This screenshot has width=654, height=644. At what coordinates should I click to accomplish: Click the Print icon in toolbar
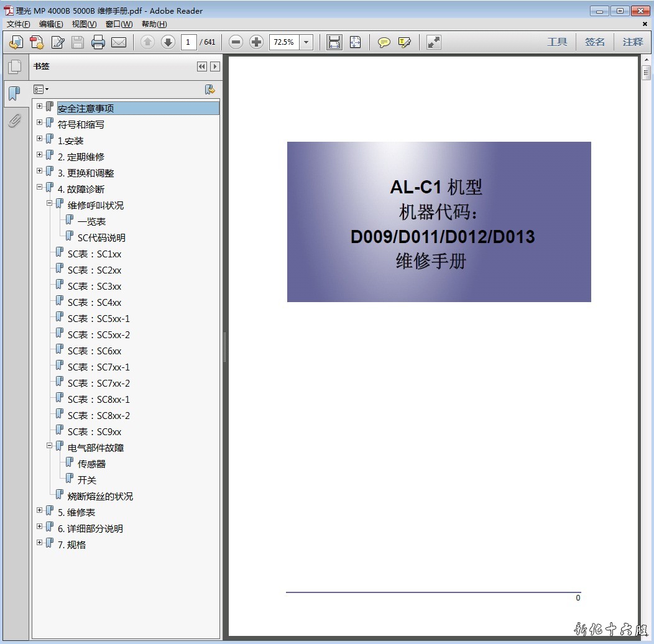point(98,42)
